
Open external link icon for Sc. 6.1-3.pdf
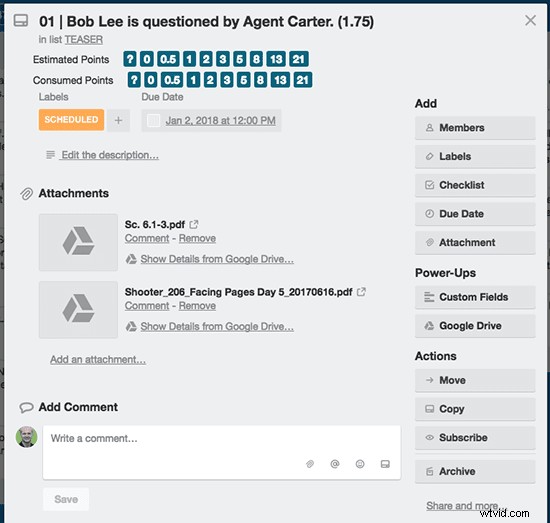click(x=194, y=224)
